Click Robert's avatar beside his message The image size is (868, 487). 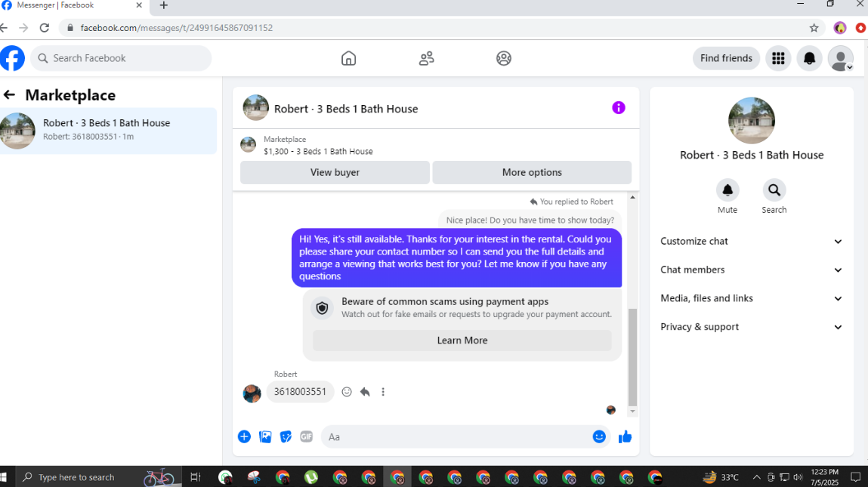click(x=252, y=393)
